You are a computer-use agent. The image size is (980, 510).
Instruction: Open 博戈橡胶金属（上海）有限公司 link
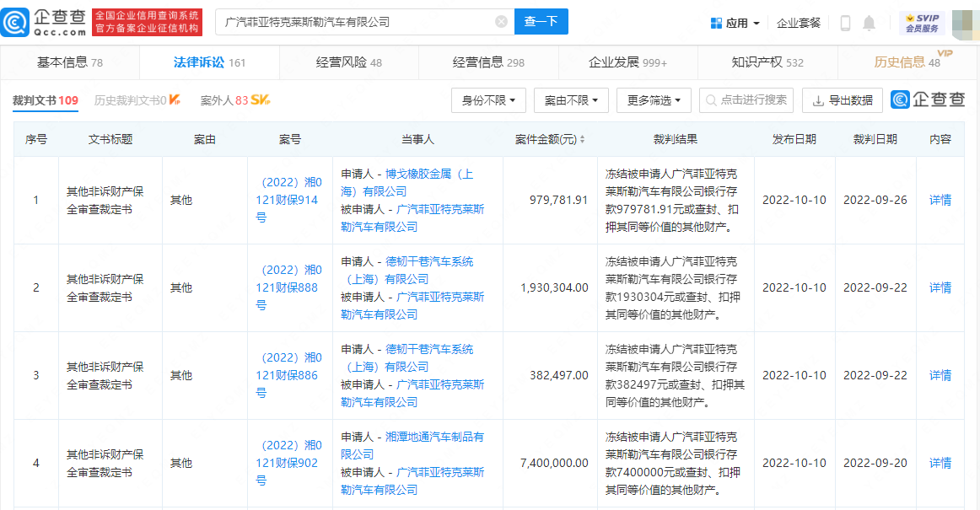point(407,182)
